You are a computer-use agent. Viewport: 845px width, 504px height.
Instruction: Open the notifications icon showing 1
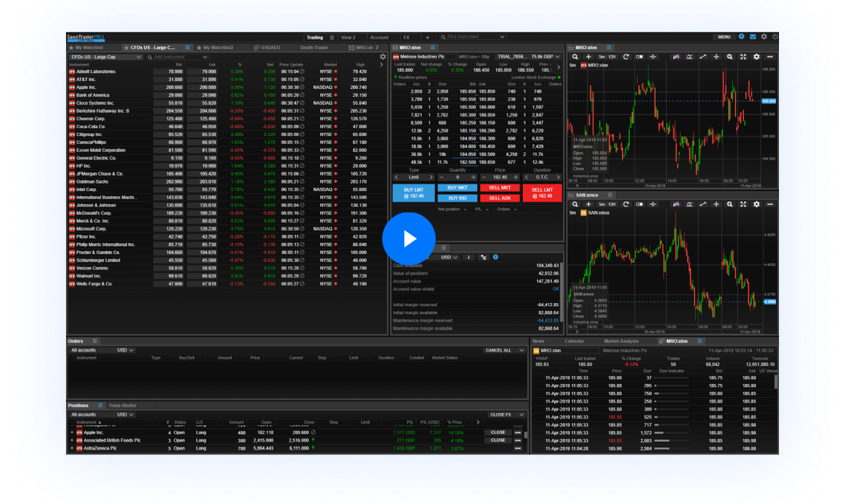pyautogui.click(x=741, y=37)
